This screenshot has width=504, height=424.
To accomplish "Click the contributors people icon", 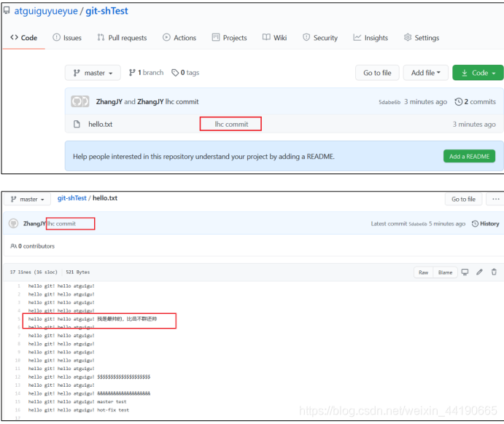I will click(x=14, y=246).
